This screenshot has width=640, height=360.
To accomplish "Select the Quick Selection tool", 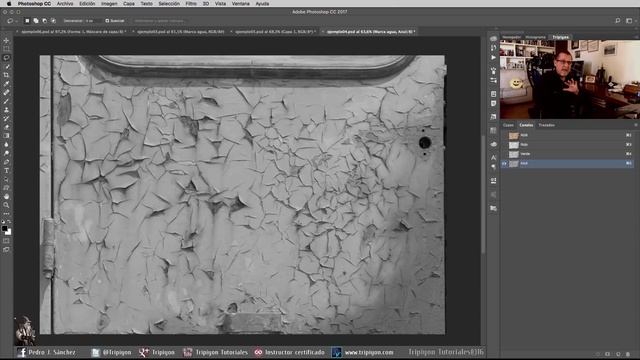I will coord(6,66).
